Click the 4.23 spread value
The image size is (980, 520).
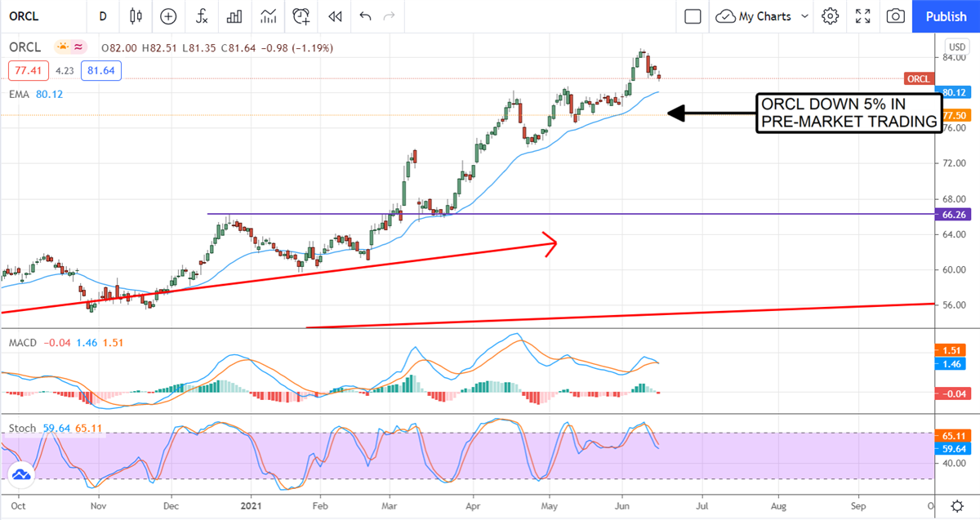[65, 71]
